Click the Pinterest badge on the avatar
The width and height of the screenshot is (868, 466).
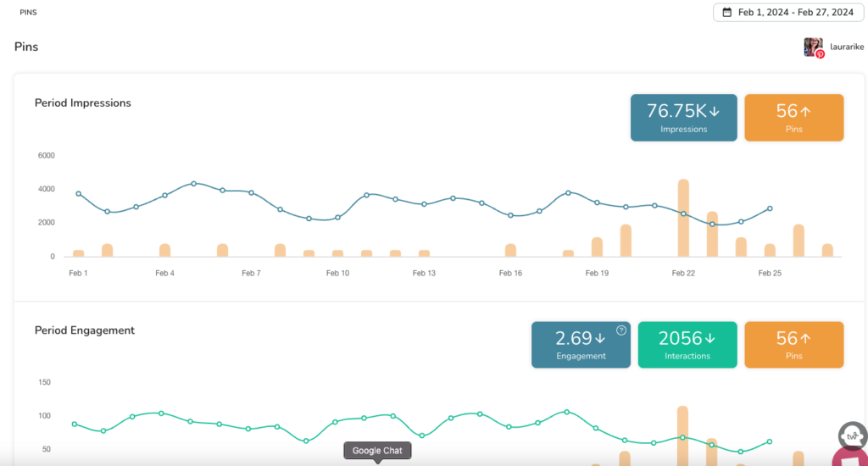point(820,54)
